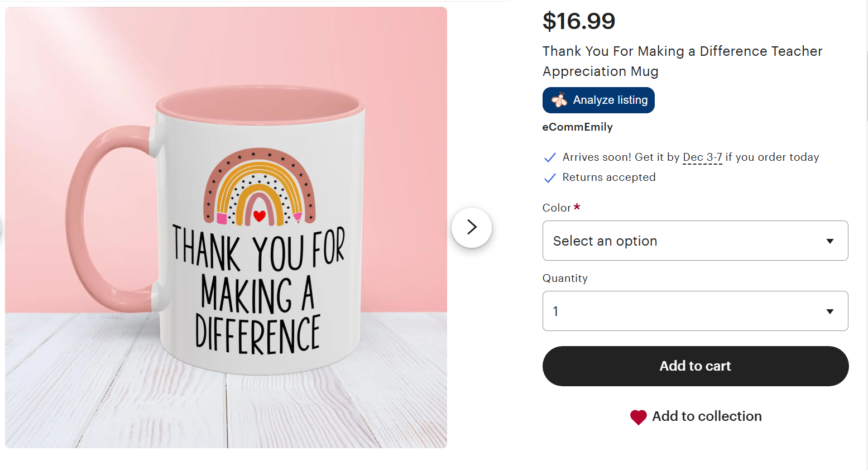Click the Add to collection text
Screen dimensions: 868x470
coord(707,416)
